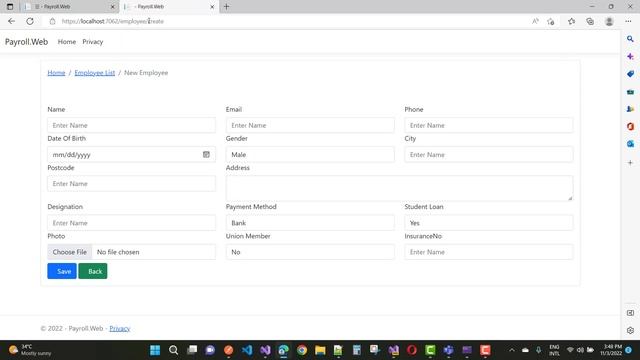The width and height of the screenshot is (640, 360).
Task: Open sidebar Office icon
Action: [x=630, y=127]
